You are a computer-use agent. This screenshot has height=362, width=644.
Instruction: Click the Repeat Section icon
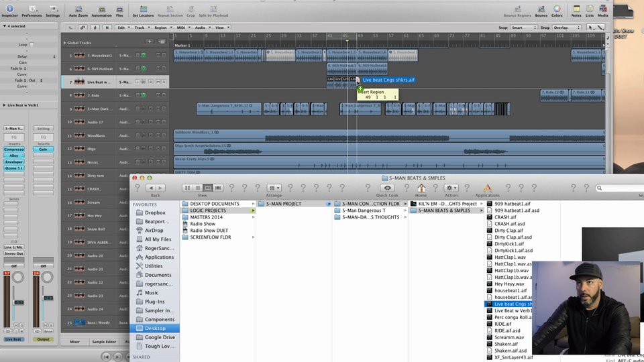(170, 9)
